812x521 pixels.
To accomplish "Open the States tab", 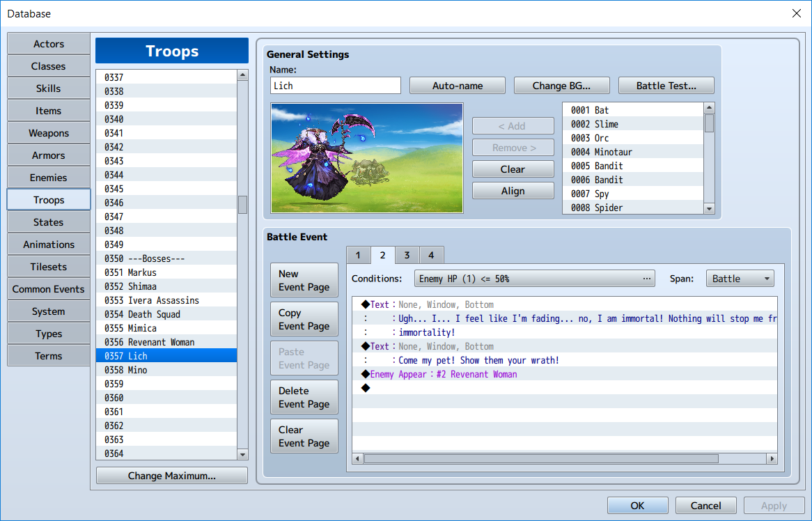I will [x=49, y=222].
